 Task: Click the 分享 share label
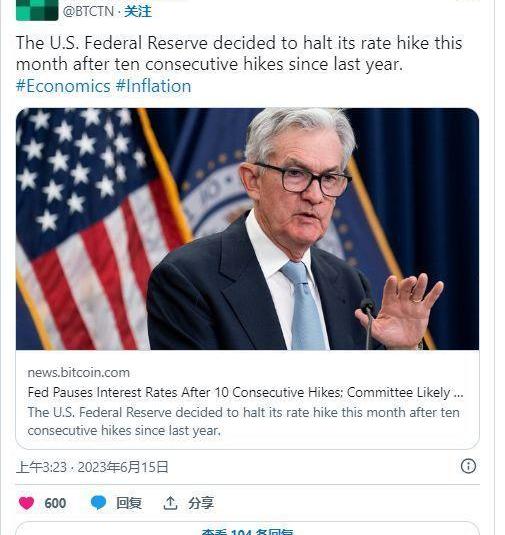point(201,503)
